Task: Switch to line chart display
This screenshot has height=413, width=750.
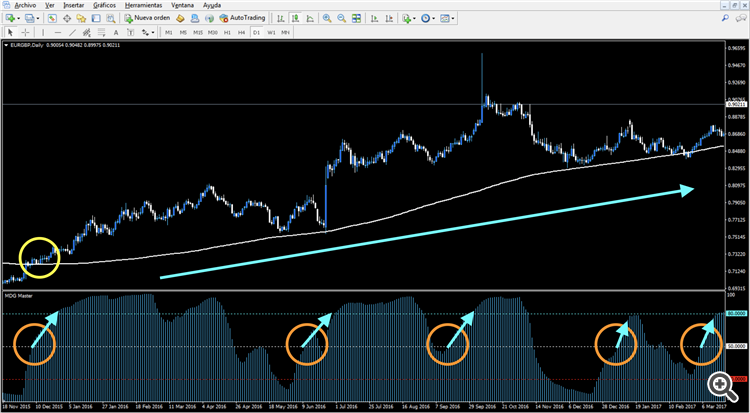Action: (310, 18)
